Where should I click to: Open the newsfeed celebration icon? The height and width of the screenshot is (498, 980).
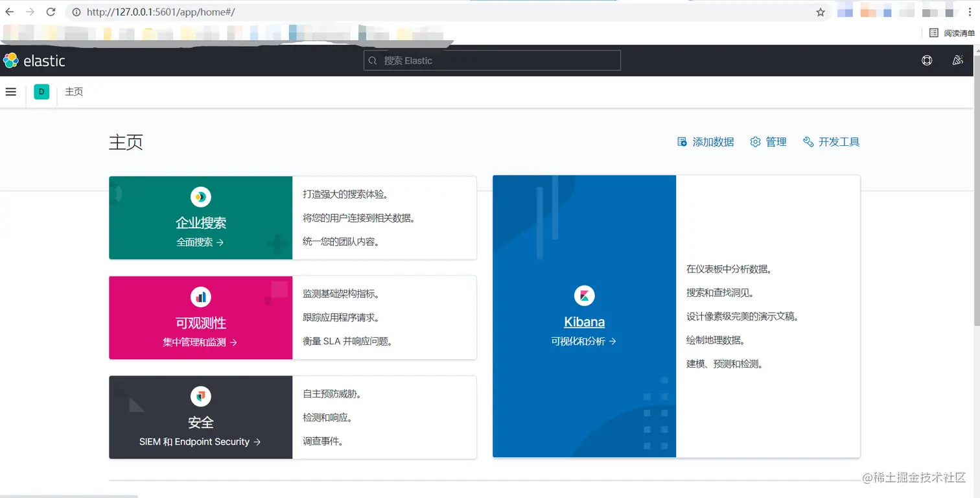[x=957, y=60]
